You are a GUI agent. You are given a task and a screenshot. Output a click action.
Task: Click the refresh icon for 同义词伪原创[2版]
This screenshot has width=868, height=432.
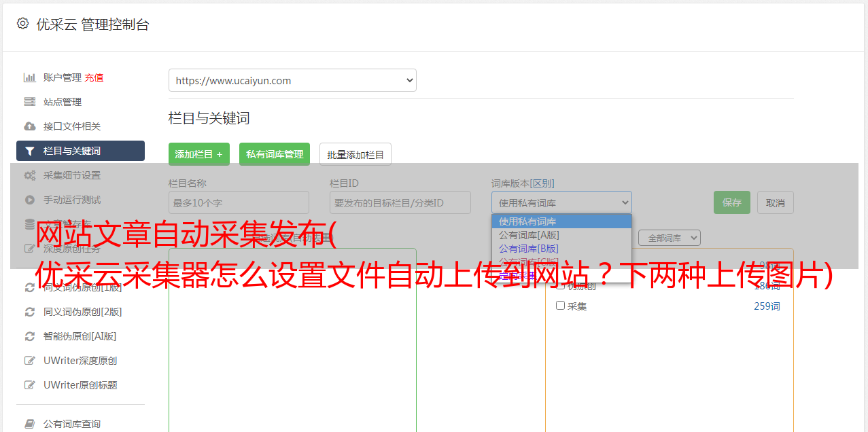29,312
